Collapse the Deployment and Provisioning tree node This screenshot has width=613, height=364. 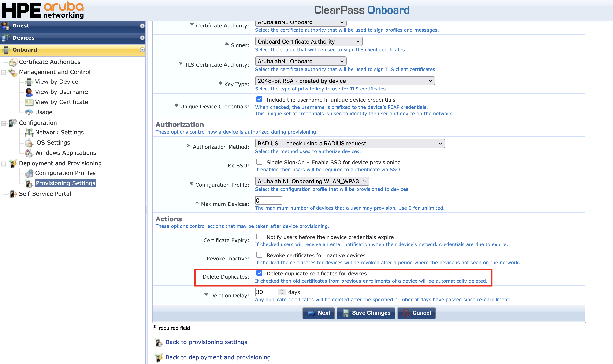4,164
